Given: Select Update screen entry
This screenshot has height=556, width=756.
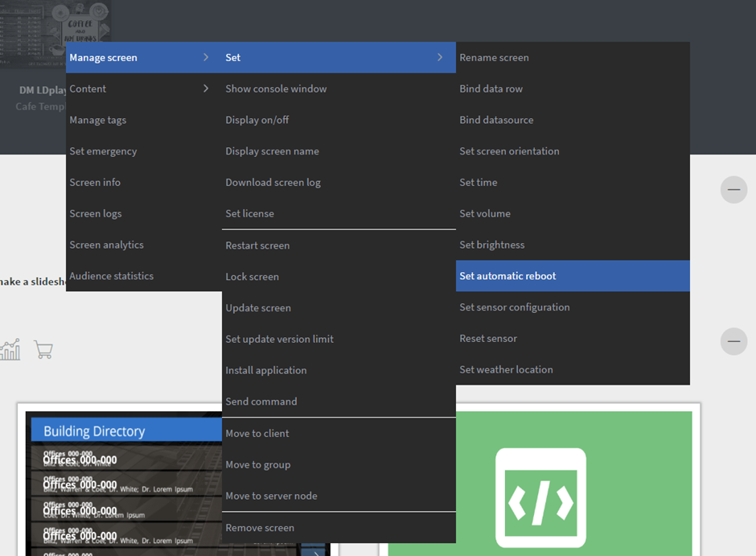Looking at the screenshot, I should (x=339, y=308).
